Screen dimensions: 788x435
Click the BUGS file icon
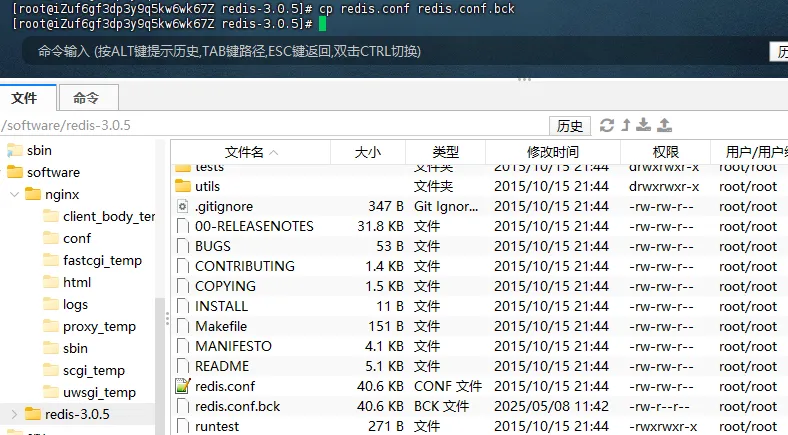(x=183, y=246)
